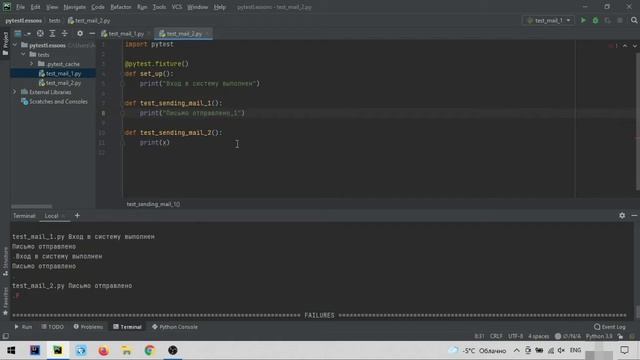Open the Window menu
The width and height of the screenshot is (640, 360).
(x=198, y=7)
